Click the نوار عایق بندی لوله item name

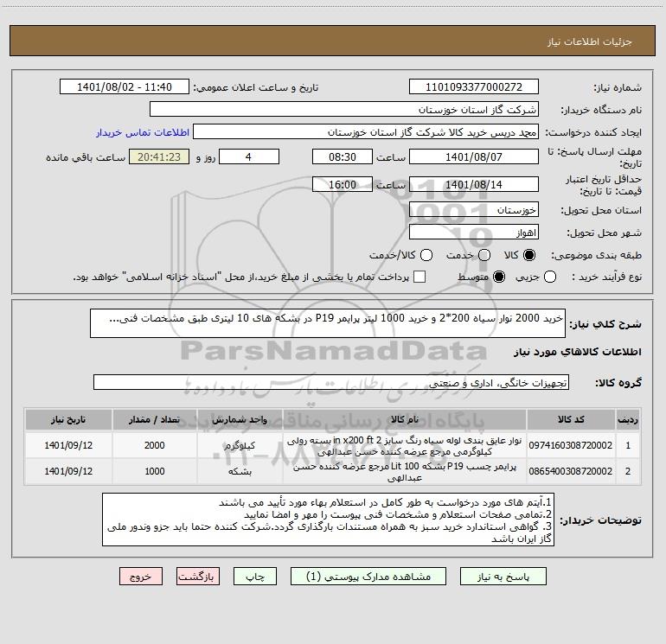coord(405,446)
